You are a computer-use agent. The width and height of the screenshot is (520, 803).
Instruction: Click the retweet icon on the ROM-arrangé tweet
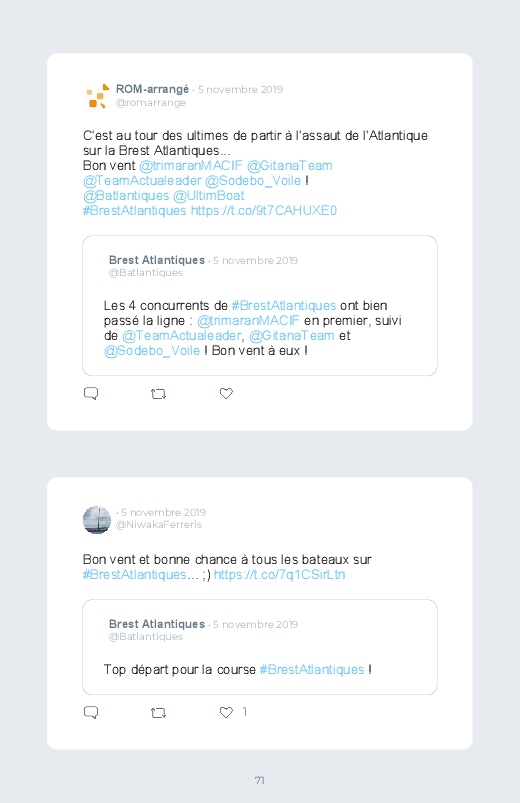158,394
